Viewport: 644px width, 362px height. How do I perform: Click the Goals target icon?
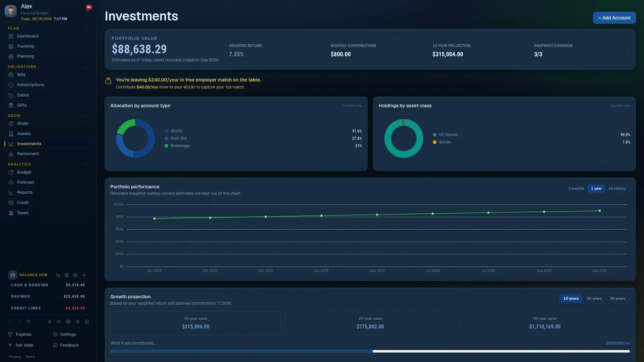coord(11,123)
